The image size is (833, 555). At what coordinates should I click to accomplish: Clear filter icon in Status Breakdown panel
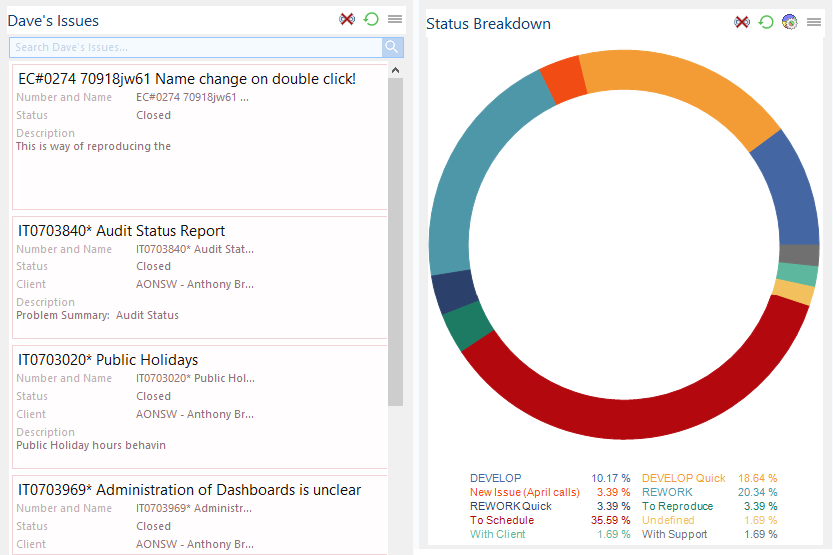pos(742,22)
